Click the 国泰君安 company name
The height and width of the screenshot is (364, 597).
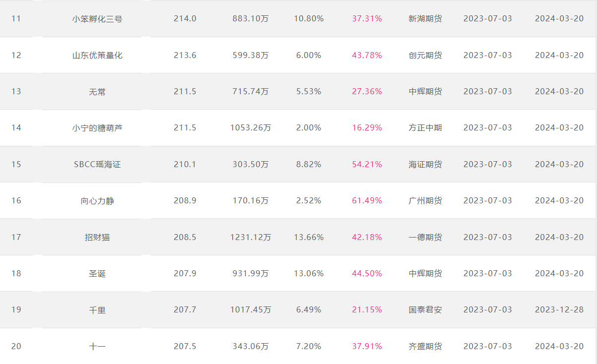425,310
